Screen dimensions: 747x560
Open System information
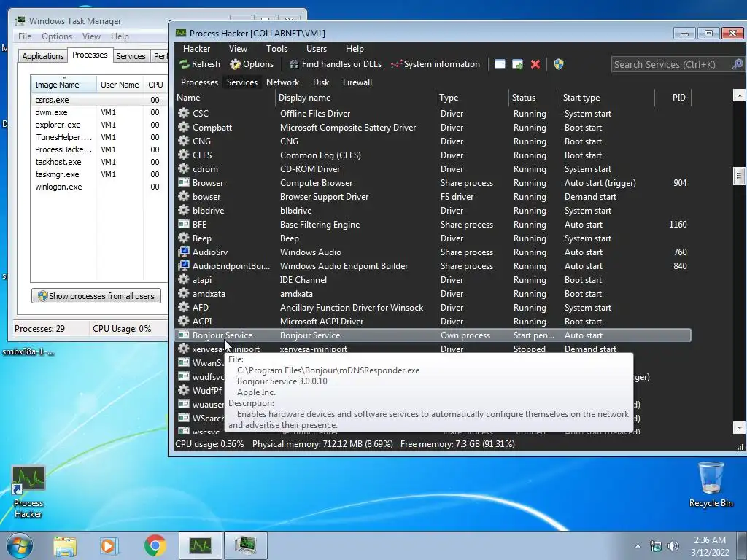[436, 64]
